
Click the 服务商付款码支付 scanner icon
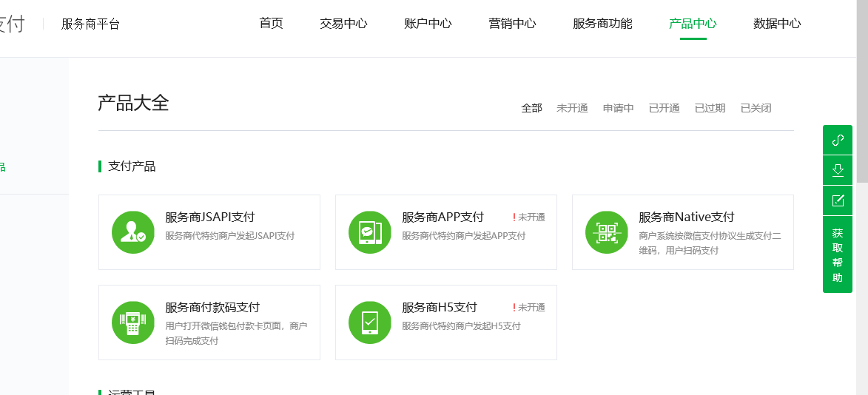133,323
